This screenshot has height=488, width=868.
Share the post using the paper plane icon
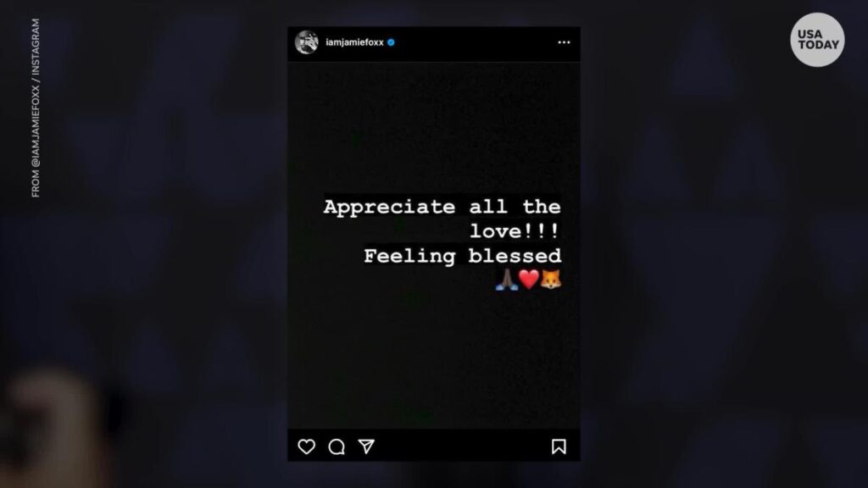pyautogui.click(x=366, y=446)
